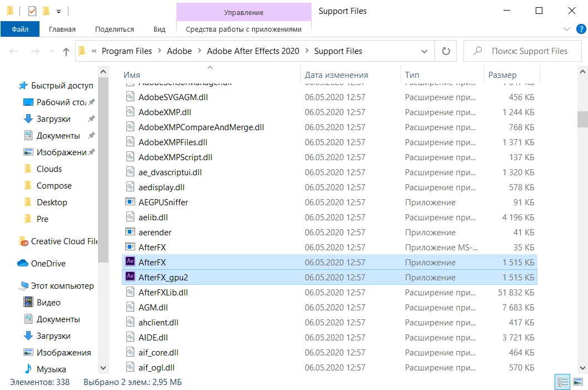Open the address bar history dropdown
The height and width of the screenshot is (390, 588).
pos(424,51)
